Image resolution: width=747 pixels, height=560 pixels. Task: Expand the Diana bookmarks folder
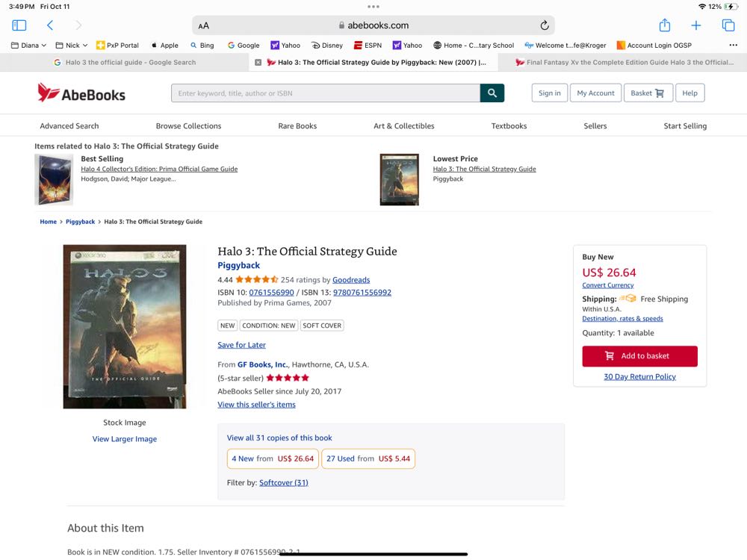25,46
